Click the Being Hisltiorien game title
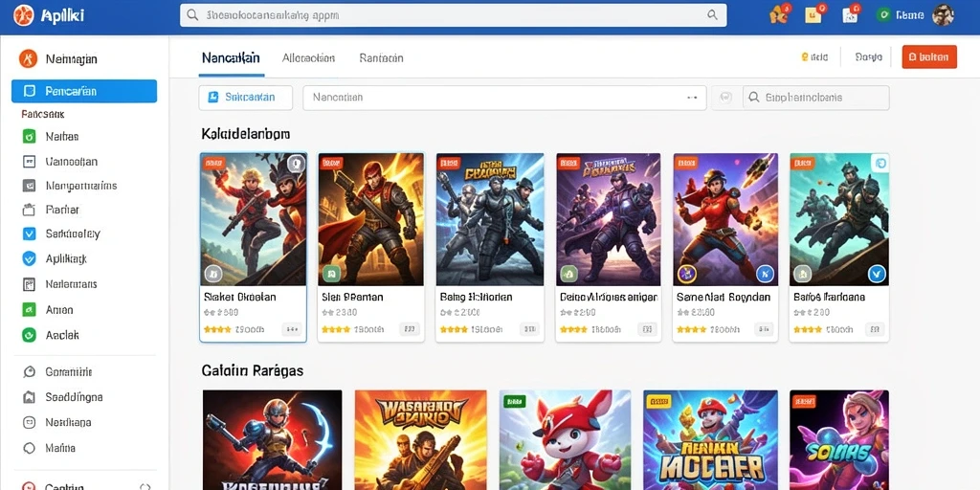This screenshot has width=980, height=490. tap(477, 298)
